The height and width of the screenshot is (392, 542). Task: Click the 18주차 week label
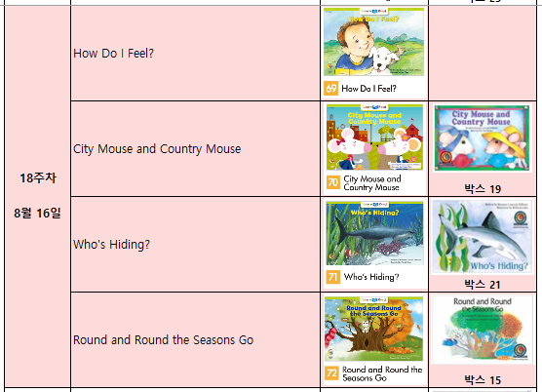click(38, 178)
